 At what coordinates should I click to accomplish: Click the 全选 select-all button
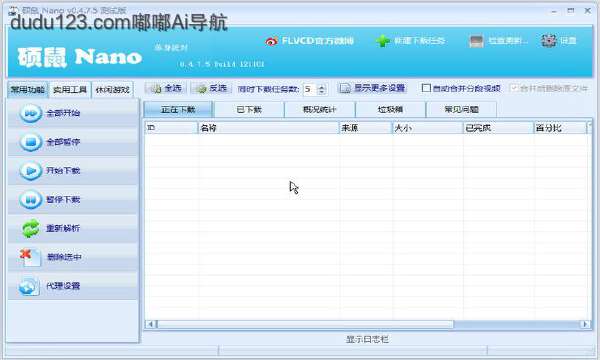tap(166, 88)
